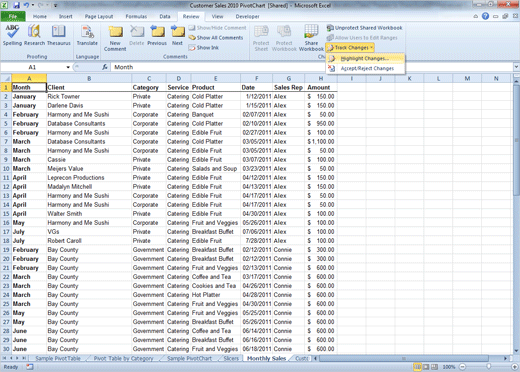The width and height of the screenshot is (520, 372).
Task: Click Show/Hide Comment
Action: click(217, 28)
